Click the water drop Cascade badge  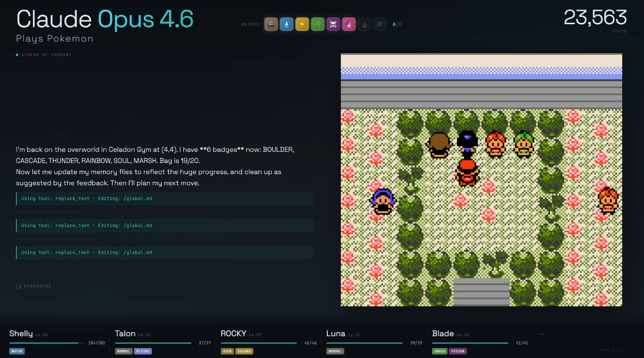(287, 24)
